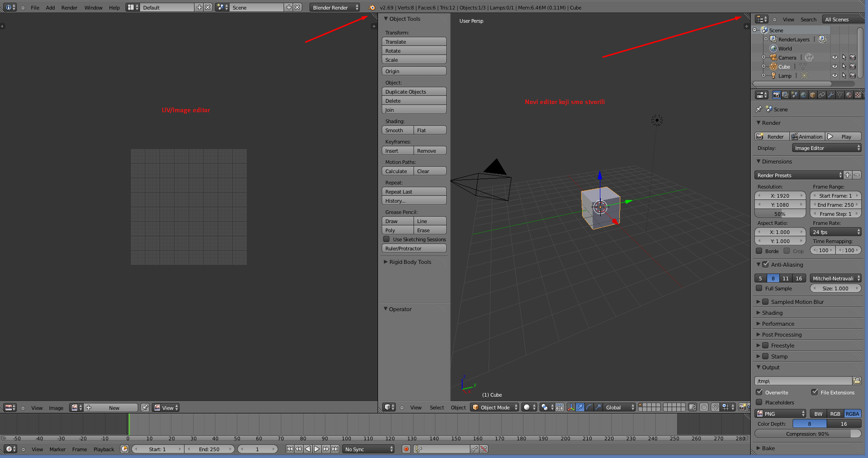Open the Select menu in 3D view

(x=437, y=407)
